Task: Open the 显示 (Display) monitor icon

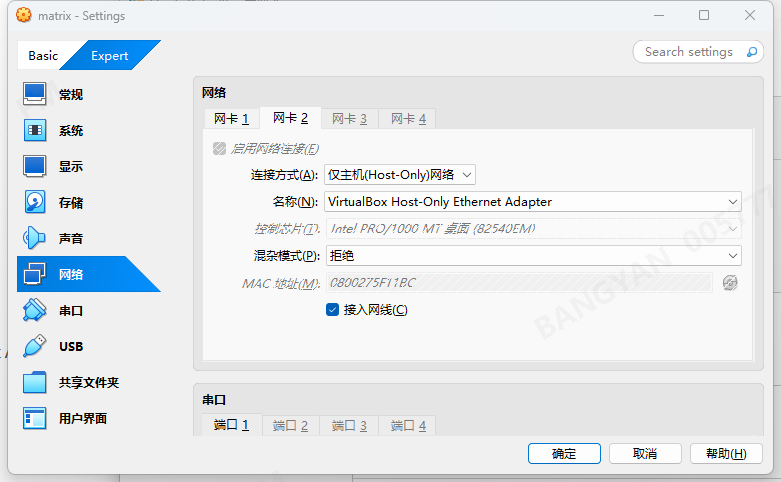Action: 34,166
